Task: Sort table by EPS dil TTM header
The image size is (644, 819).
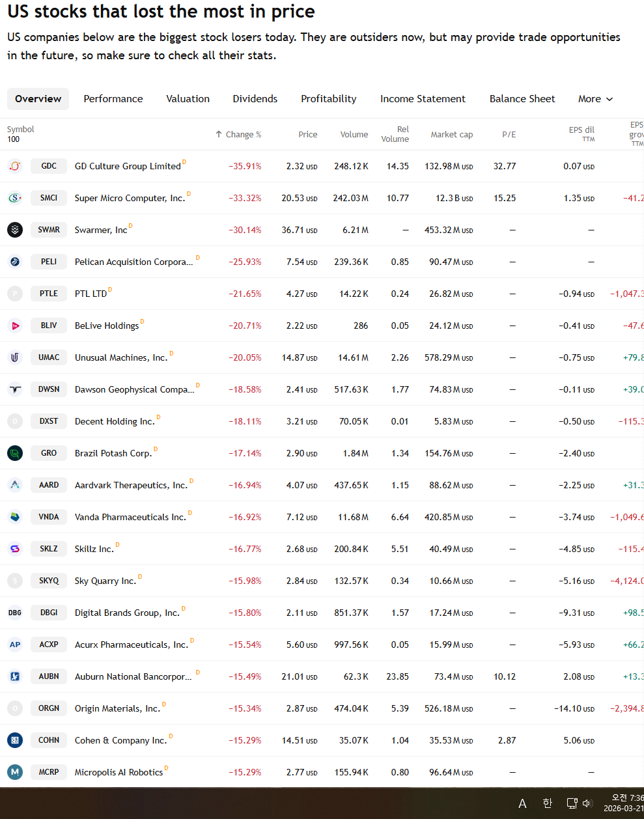Action: 581,134
